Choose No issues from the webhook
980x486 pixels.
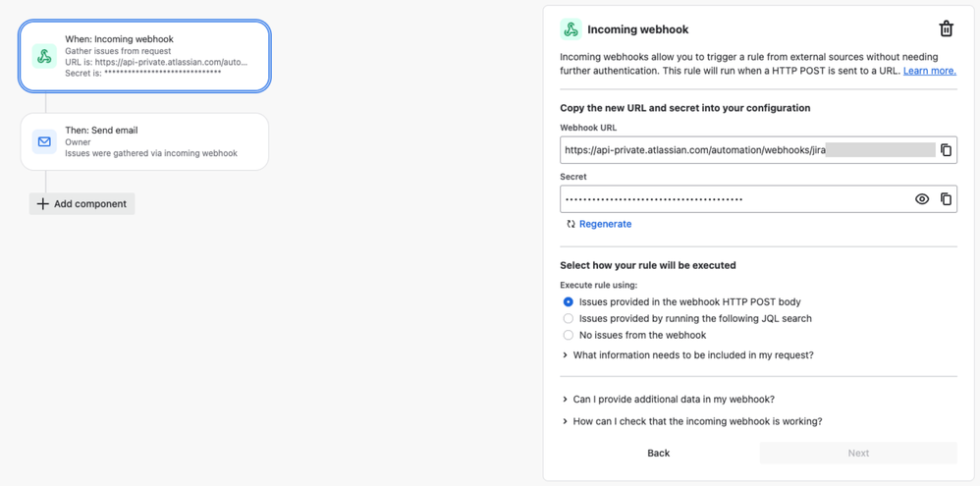(x=568, y=336)
